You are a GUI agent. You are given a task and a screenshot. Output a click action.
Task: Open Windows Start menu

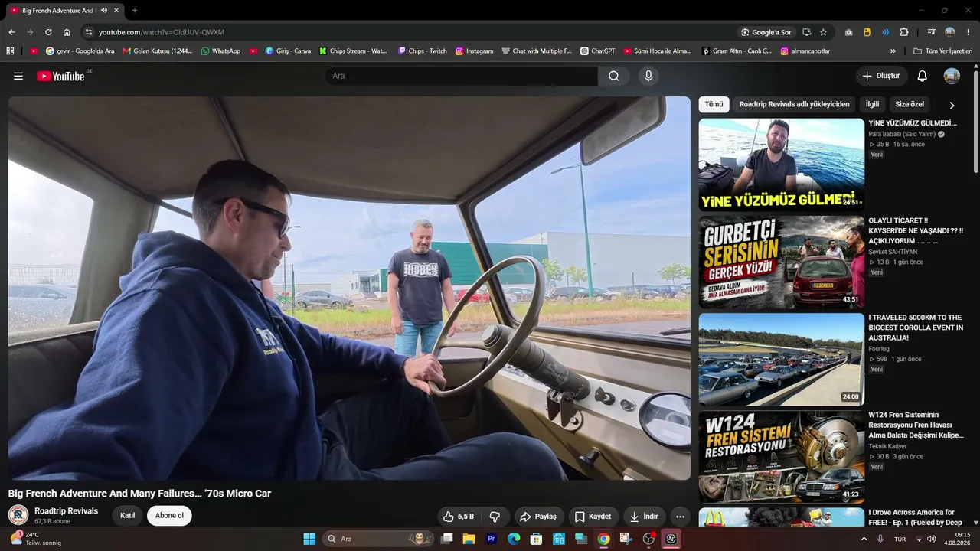point(309,539)
